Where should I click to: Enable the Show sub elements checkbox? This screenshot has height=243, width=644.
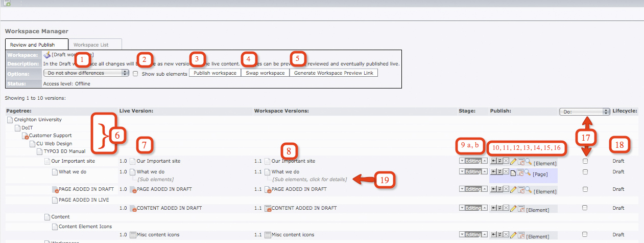(x=135, y=74)
